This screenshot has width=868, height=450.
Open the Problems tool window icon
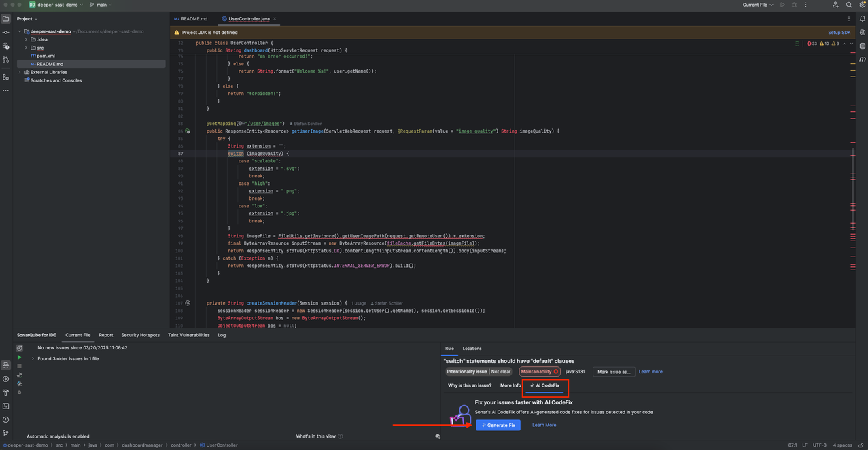tap(5, 419)
